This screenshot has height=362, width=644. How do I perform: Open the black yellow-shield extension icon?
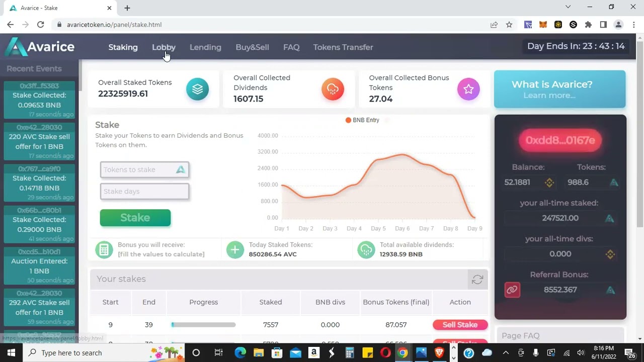558,25
